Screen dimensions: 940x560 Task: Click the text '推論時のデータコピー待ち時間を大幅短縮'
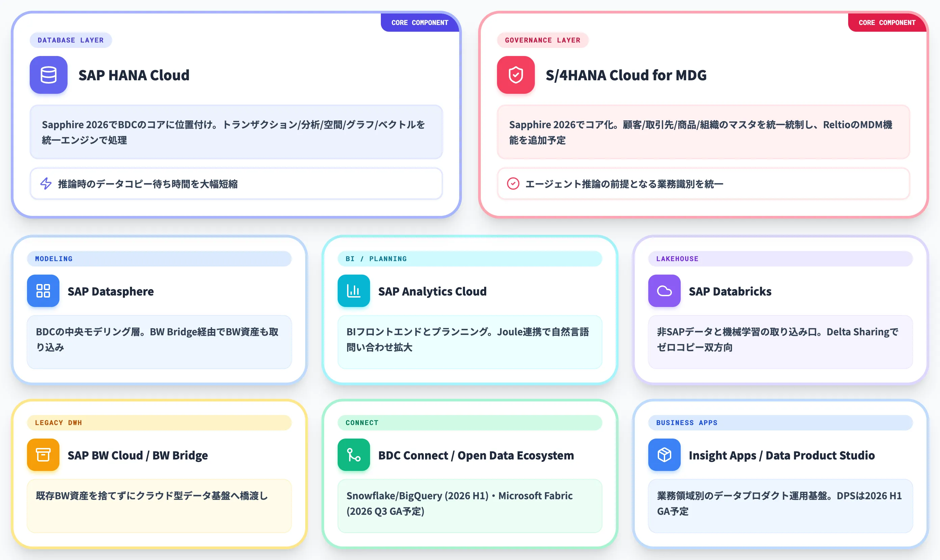148,184
